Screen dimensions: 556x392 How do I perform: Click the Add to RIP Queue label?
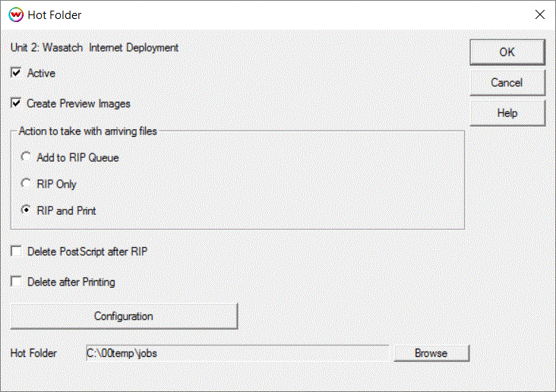pos(77,157)
